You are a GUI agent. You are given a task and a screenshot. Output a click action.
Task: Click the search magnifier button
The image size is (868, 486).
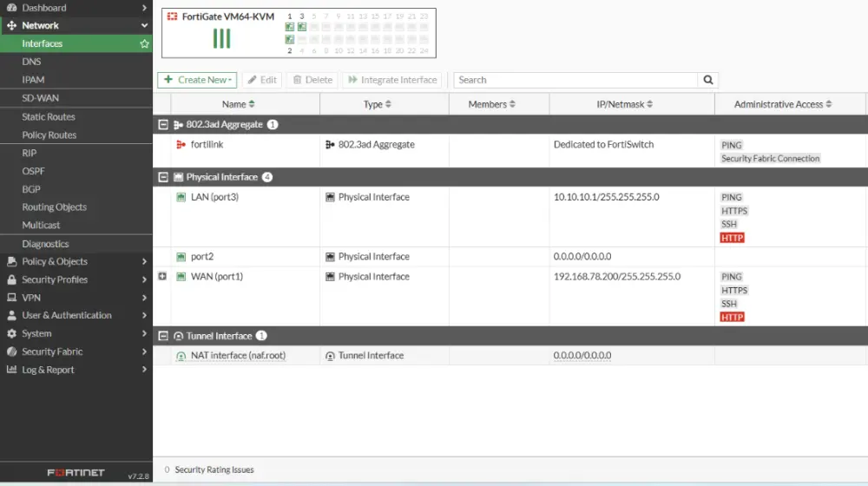point(708,80)
